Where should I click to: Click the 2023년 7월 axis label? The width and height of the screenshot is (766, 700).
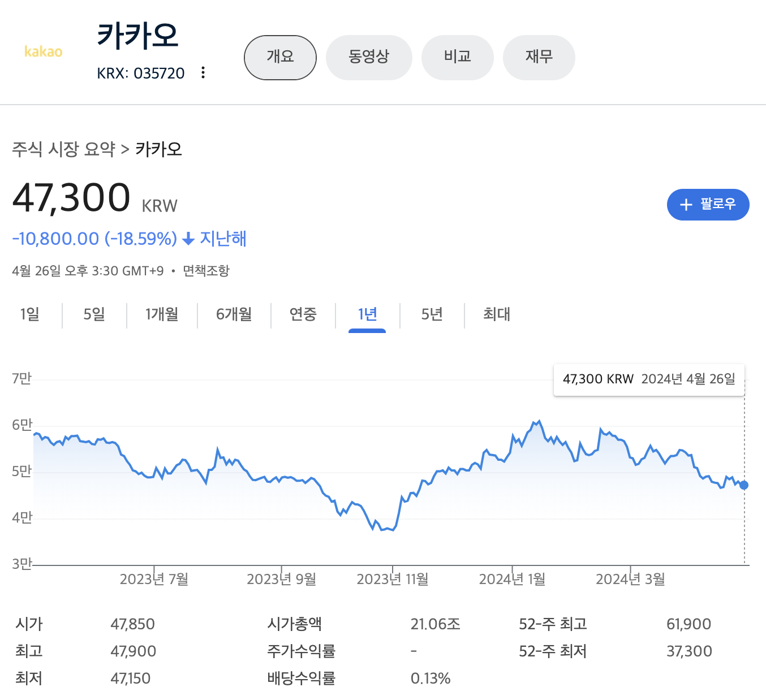click(154, 580)
